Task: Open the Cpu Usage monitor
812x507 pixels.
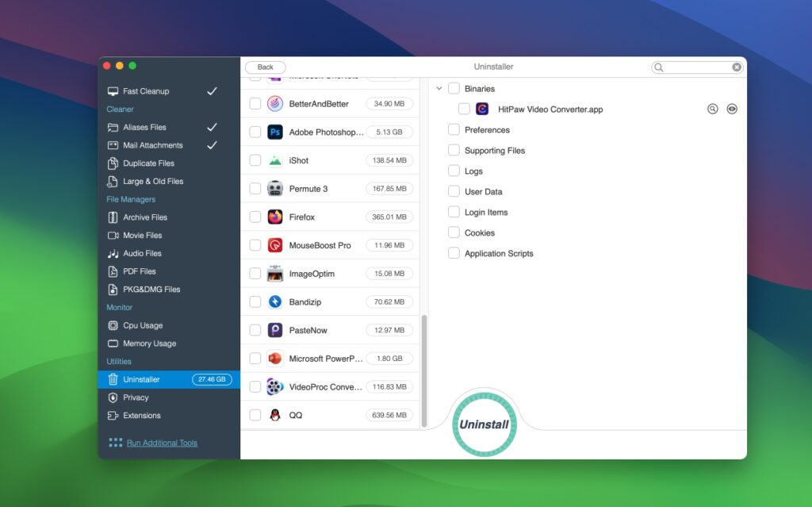Action: tap(142, 325)
